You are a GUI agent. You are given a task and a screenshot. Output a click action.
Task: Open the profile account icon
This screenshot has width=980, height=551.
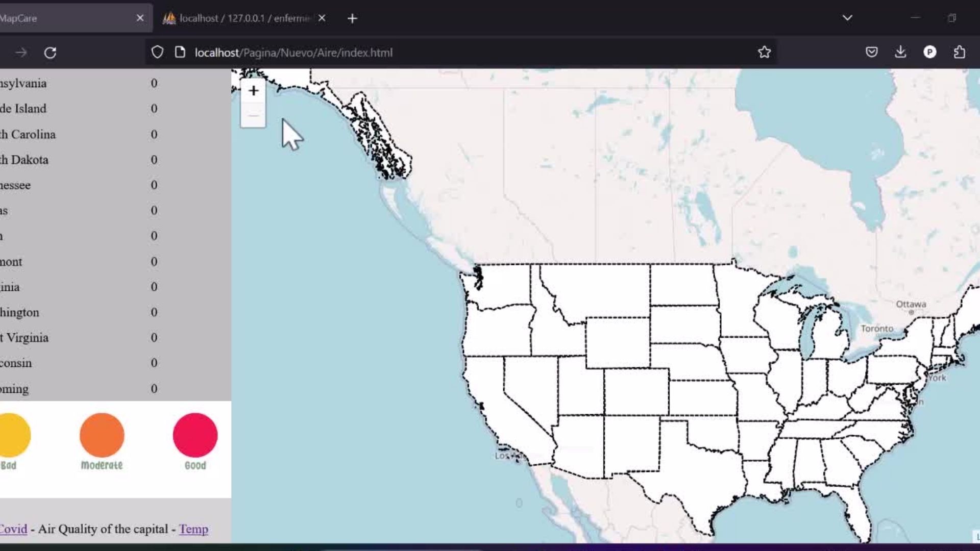pos(929,52)
